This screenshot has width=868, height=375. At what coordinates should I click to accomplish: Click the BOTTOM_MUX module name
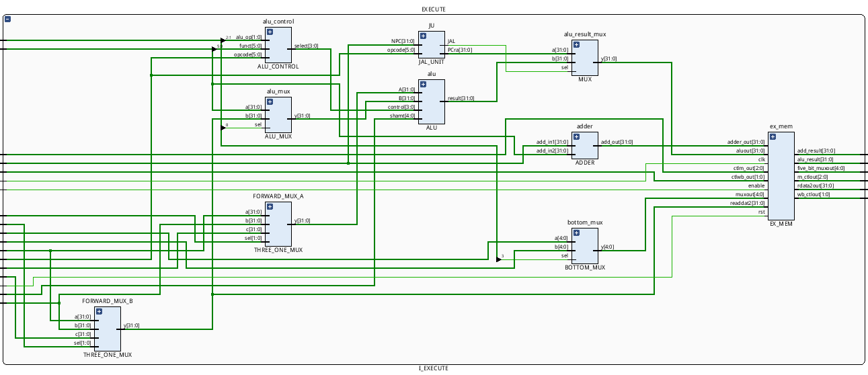pos(584,267)
